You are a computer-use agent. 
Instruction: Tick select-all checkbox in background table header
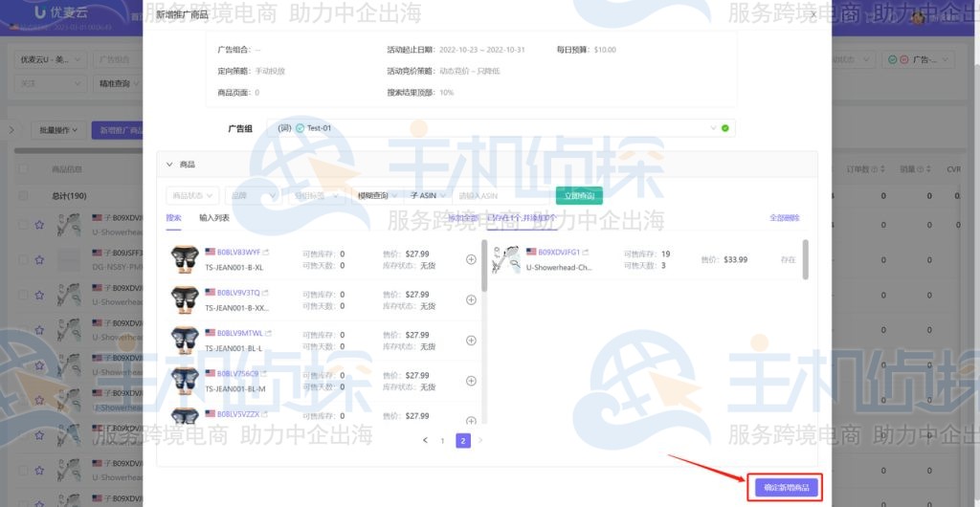(x=23, y=169)
